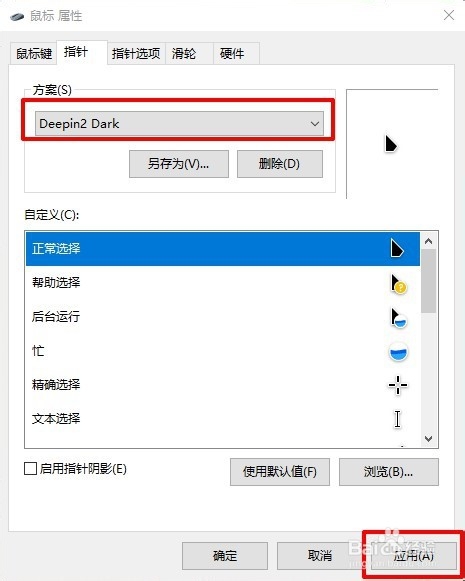Viewport: 465px width, 581px height.
Task: Open the Deepin2 Dark scheme dropdown
Action: [x=179, y=123]
